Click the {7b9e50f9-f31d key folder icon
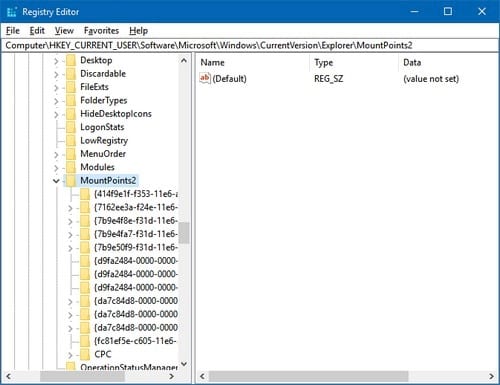 click(85, 248)
